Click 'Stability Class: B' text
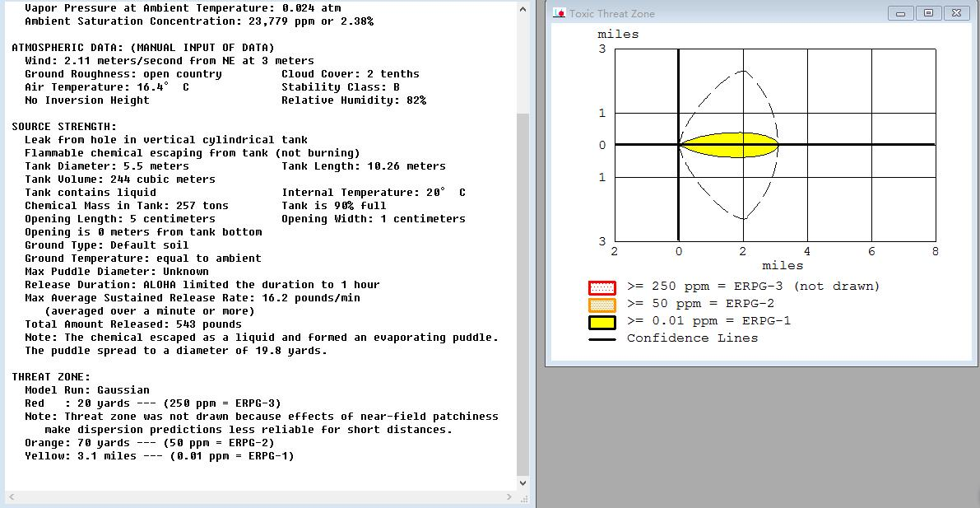Viewport: 980px width, 508px height. tap(341, 87)
